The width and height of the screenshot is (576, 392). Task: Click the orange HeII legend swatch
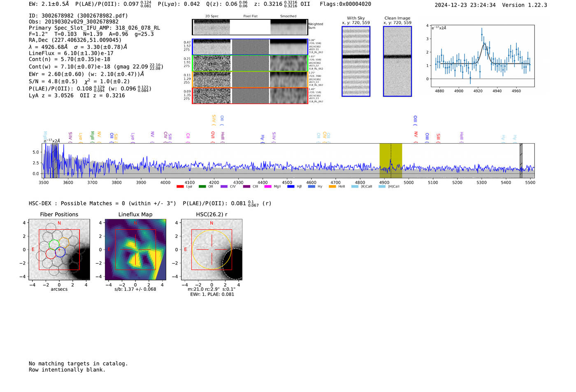332,187
